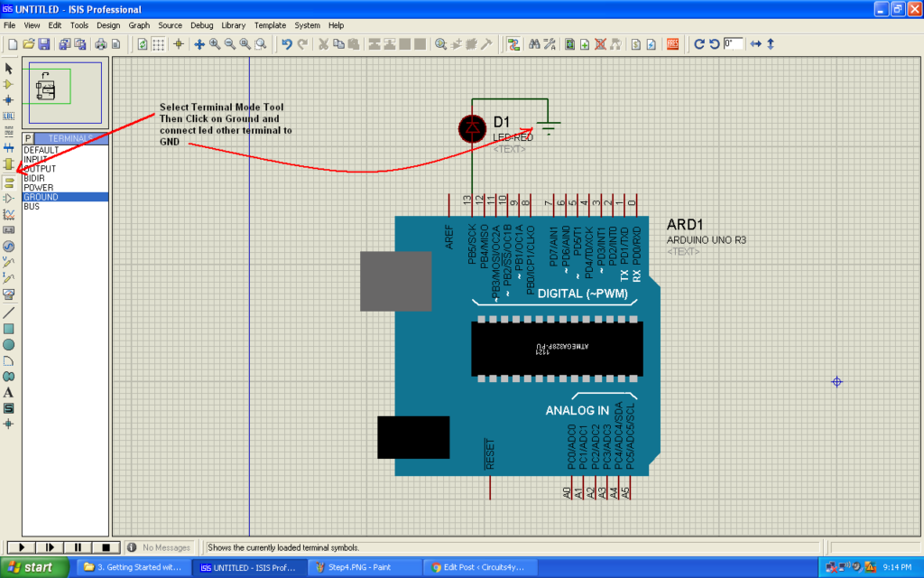Image resolution: width=924 pixels, height=578 pixels.
Task: Select the Buses Mode tool
Action: (8, 147)
